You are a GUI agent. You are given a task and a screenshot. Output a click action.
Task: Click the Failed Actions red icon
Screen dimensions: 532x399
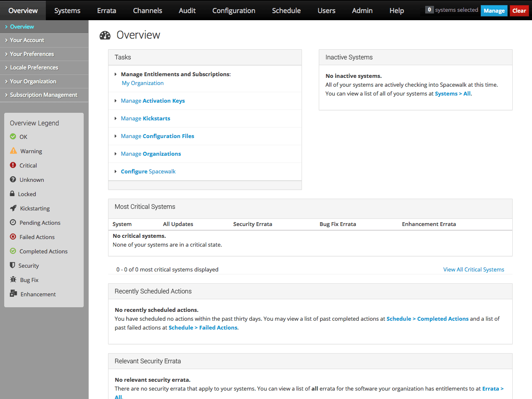(13, 237)
